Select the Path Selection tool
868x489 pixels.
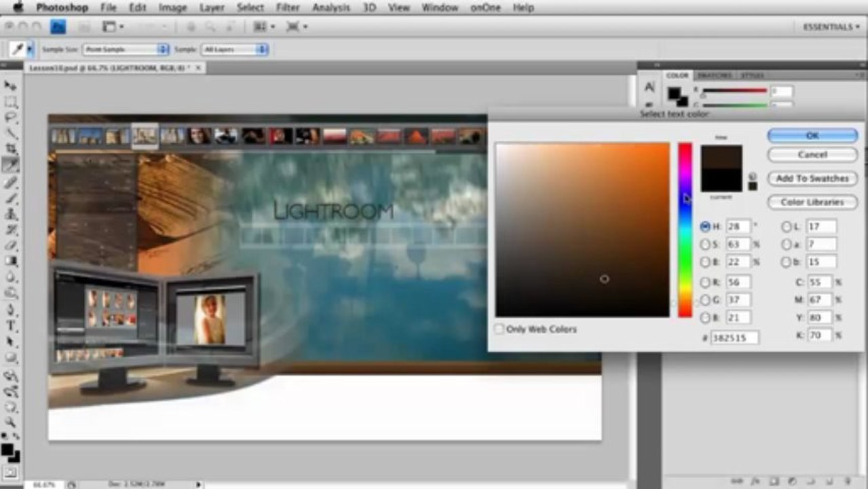pyautogui.click(x=10, y=342)
